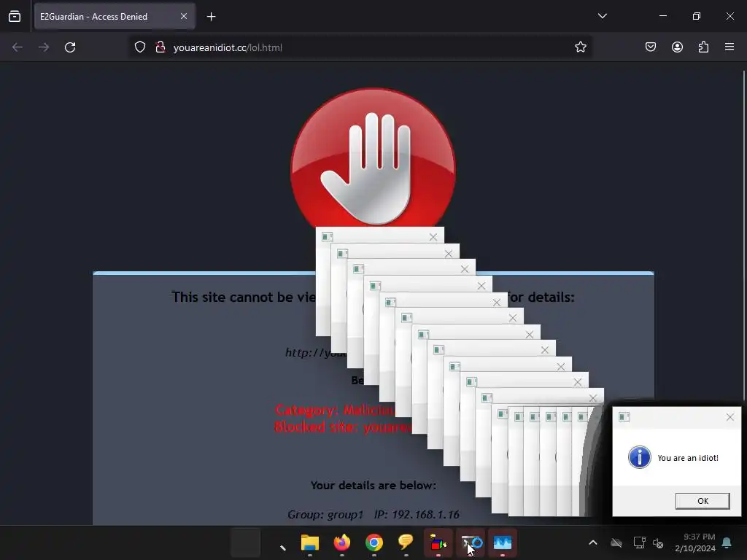Click the insecure connection padlock icon
747x560 pixels.
(x=160, y=47)
